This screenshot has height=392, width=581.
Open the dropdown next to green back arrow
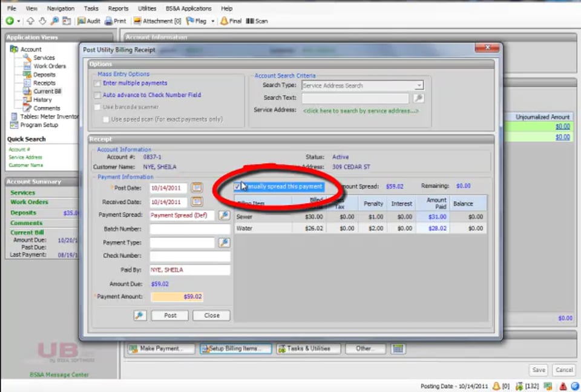[19, 21]
